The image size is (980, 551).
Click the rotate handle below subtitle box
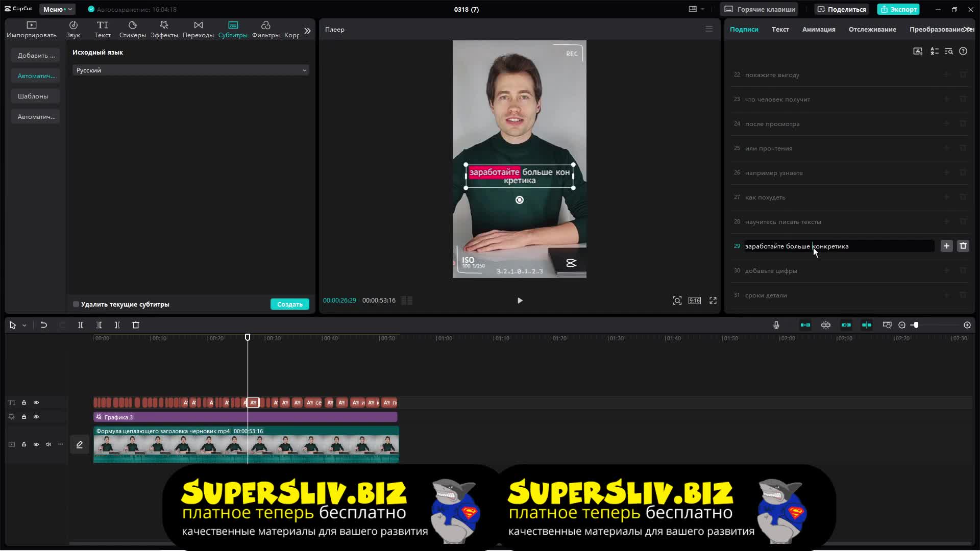520,200
